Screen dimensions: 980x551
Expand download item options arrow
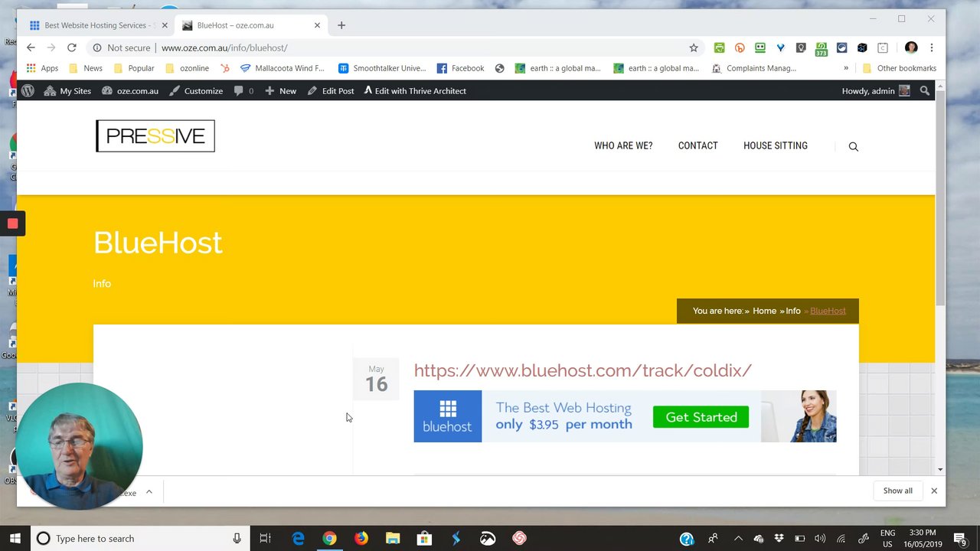[149, 492]
